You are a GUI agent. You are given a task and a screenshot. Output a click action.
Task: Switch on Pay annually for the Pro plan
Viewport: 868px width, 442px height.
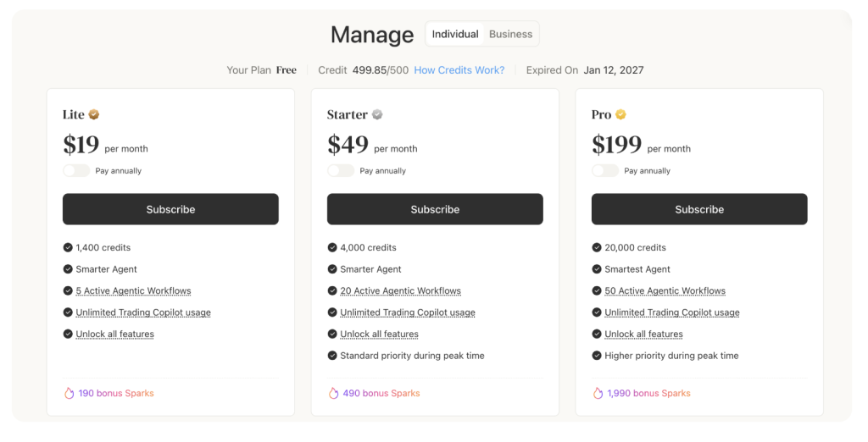click(605, 171)
